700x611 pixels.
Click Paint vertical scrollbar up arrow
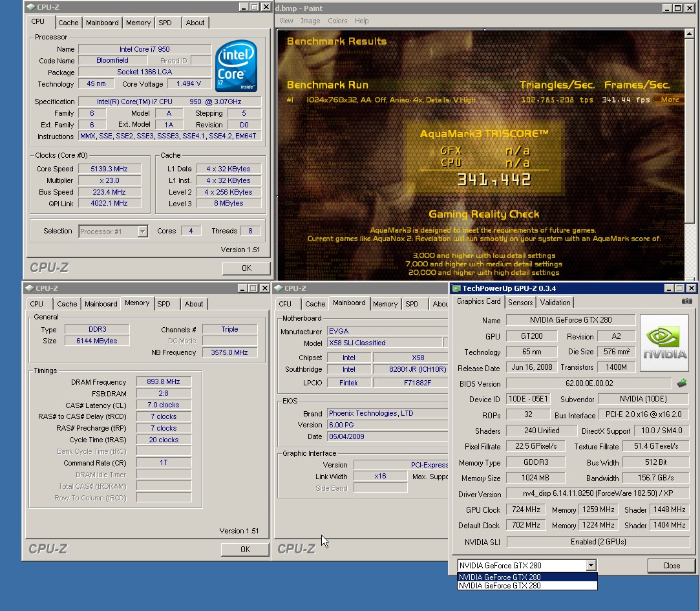click(689, 34)
